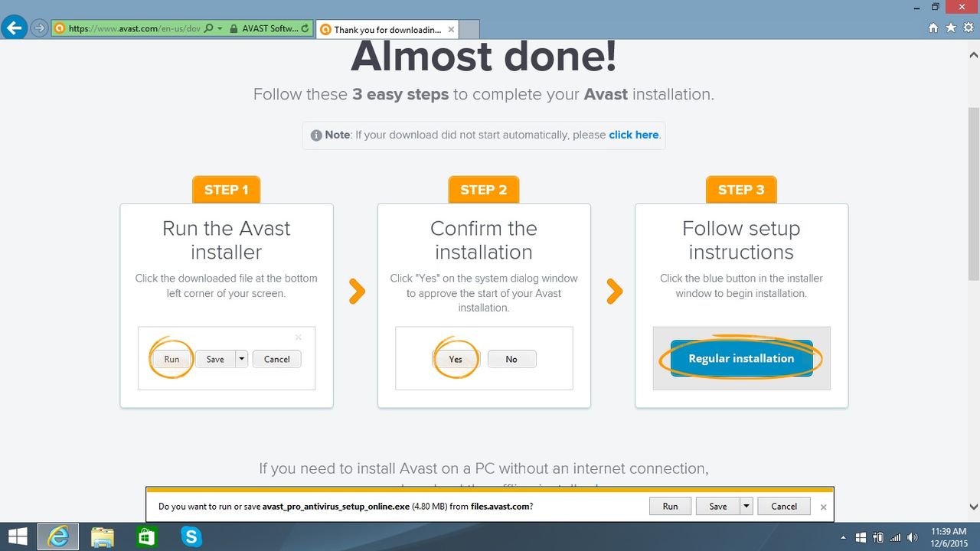The width and height of the screenshot is (980, 551).
Task: Go back with the browser Back arrow
Action: point(14,28)
